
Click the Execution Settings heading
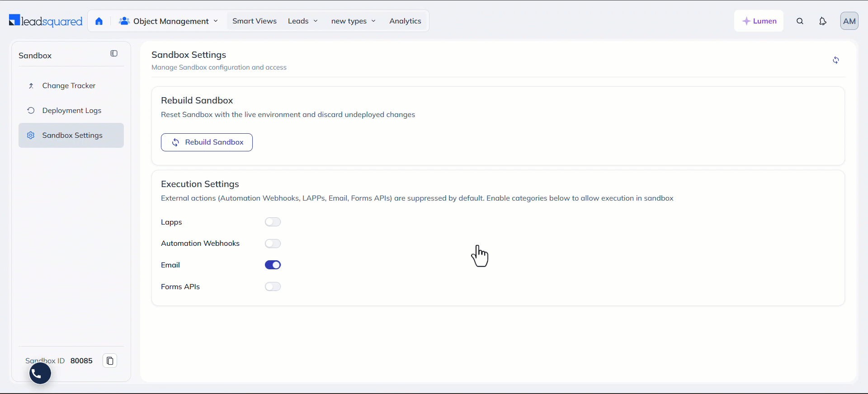pyautogui.click(x=200, y=184)
